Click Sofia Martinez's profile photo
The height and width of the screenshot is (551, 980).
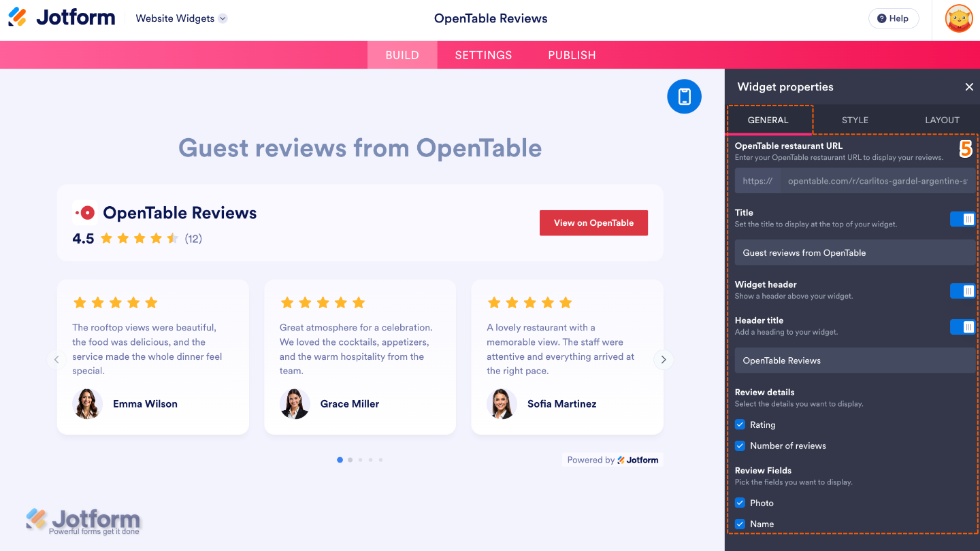click(502, 403)
